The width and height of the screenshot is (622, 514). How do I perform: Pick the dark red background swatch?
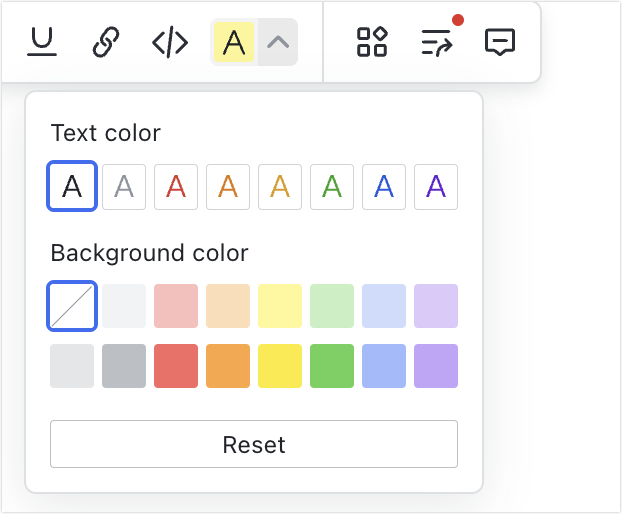(176, 366)
